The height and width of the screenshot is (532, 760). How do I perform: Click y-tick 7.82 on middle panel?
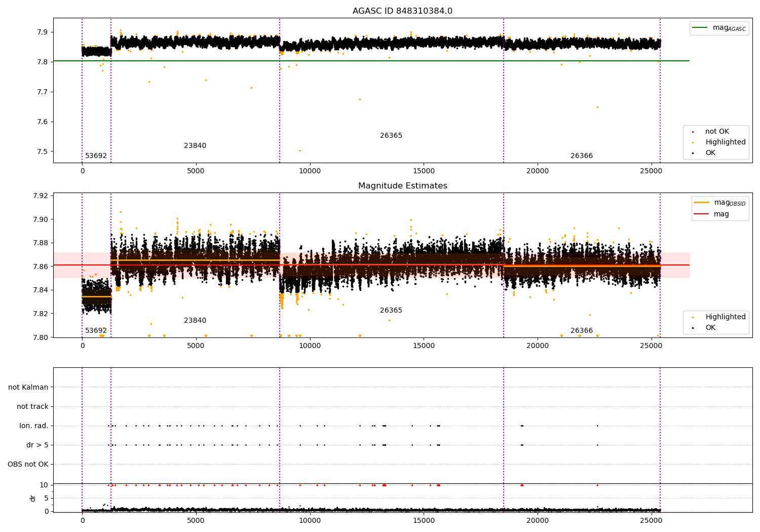pyautogui.click(x=40, y=314)
